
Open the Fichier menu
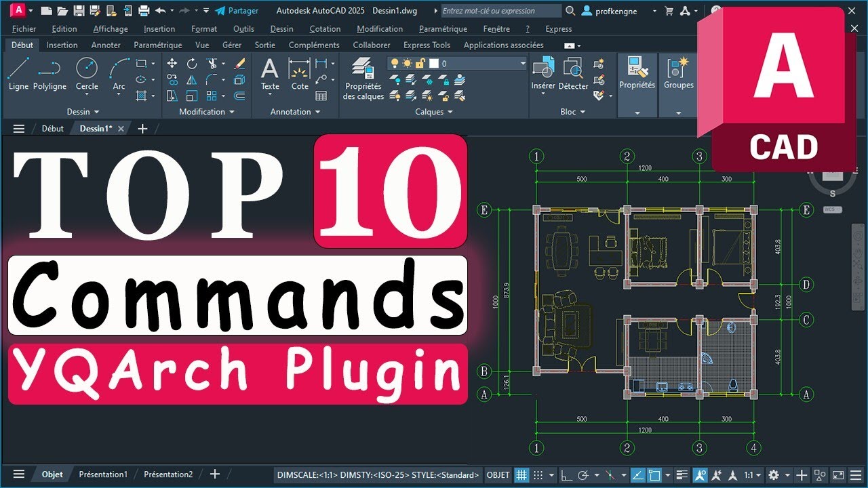coord(24,29)
